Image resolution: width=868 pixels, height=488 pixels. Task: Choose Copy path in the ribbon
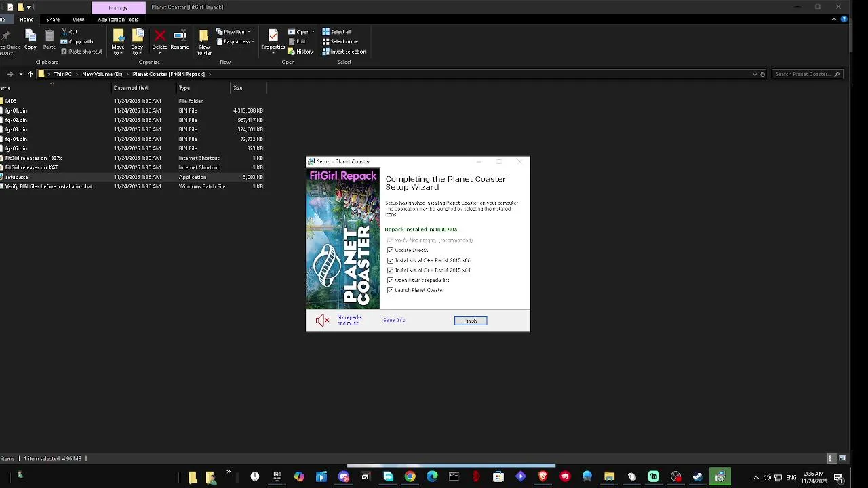click(x=77, y=41)
